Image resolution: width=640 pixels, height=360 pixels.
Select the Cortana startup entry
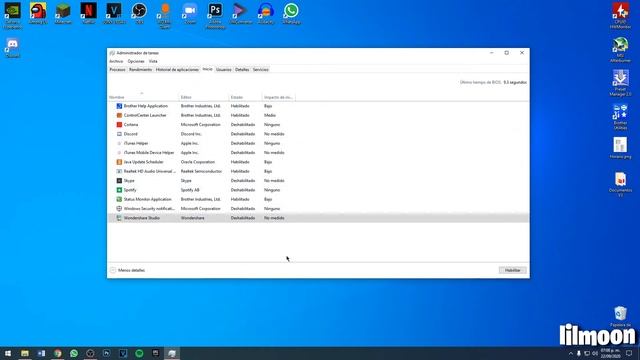(318, 125)
